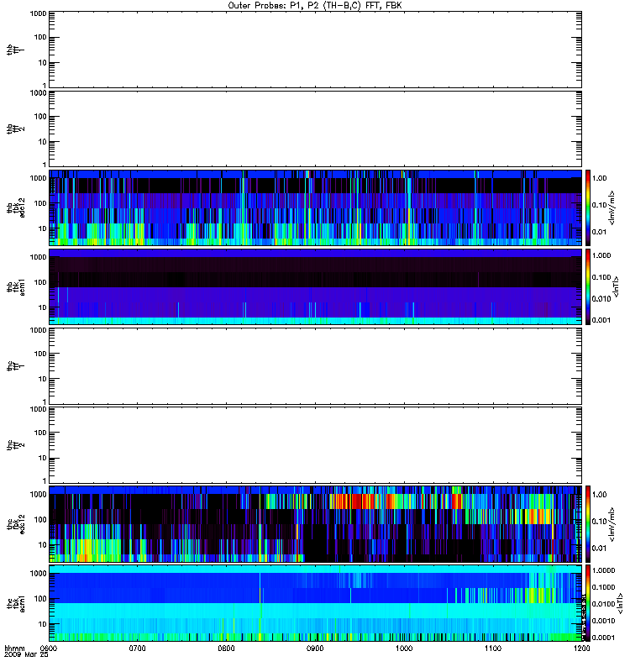Click the empty thc fft 1 plot panel
630x672 pixels.
pos(316,366)
